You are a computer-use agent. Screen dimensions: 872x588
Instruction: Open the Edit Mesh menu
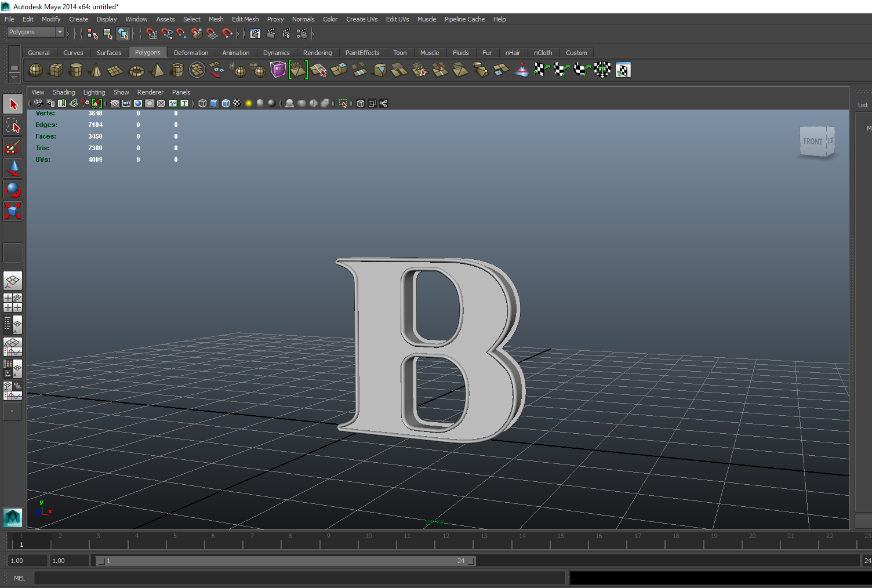coord(245,19)
